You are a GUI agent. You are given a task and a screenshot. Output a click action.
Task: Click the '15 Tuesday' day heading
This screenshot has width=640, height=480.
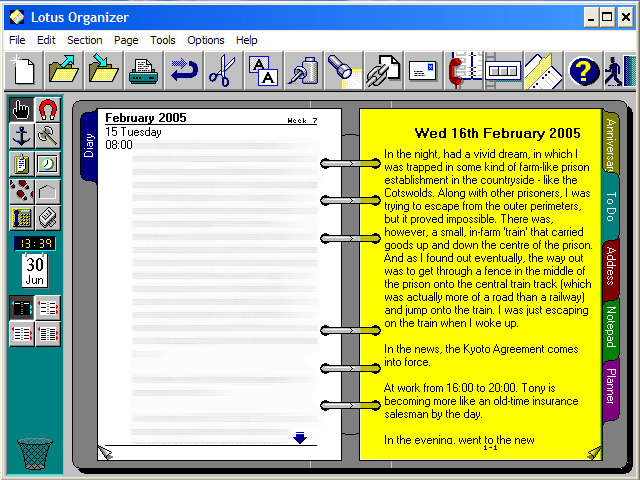pos(133,132)
